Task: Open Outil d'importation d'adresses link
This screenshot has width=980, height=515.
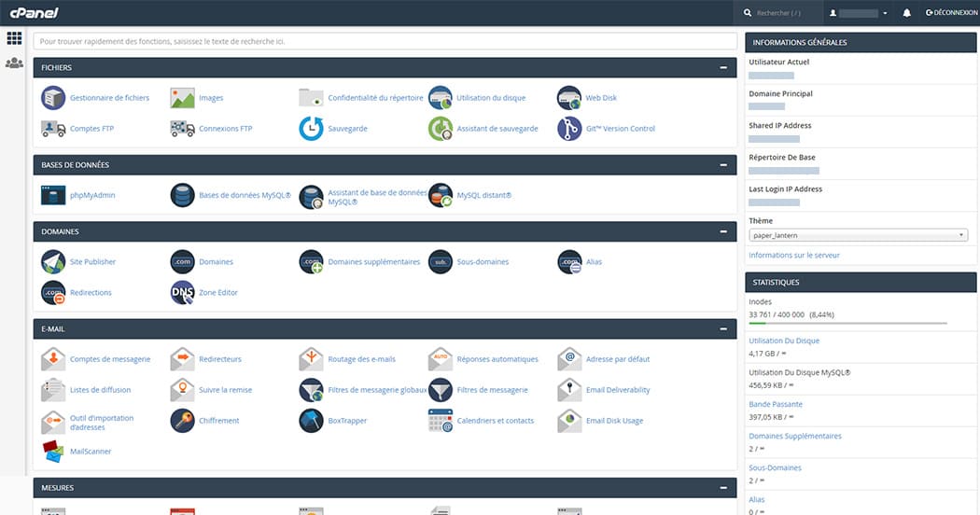Action: pyautogui.click(x=101, y=424)
